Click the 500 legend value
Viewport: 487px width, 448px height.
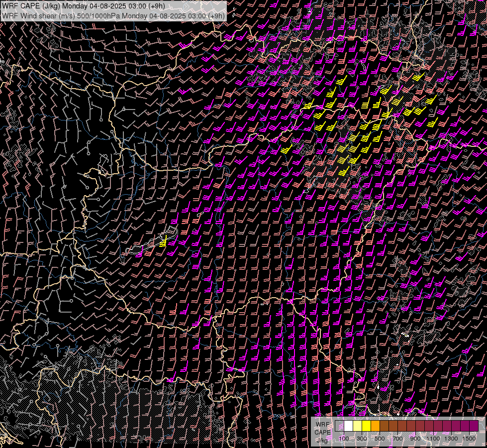[x=380, y=439]
